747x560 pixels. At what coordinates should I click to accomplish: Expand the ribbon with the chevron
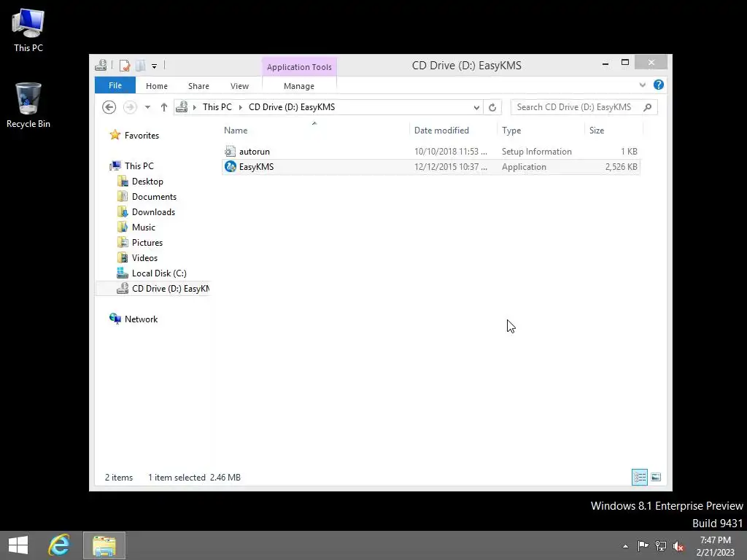click(643, 85)
